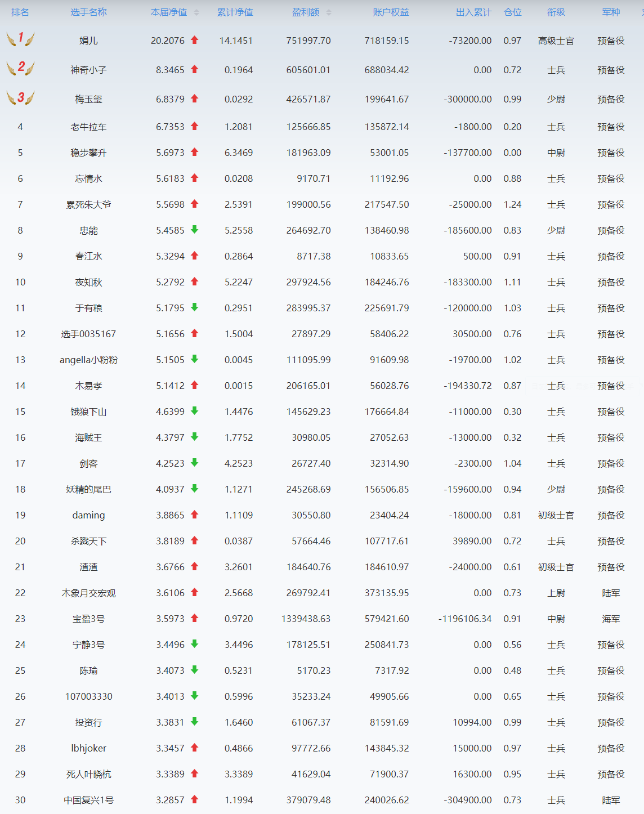Open player 选手0035167's name

pyautogui.click(x=88, y=334)
